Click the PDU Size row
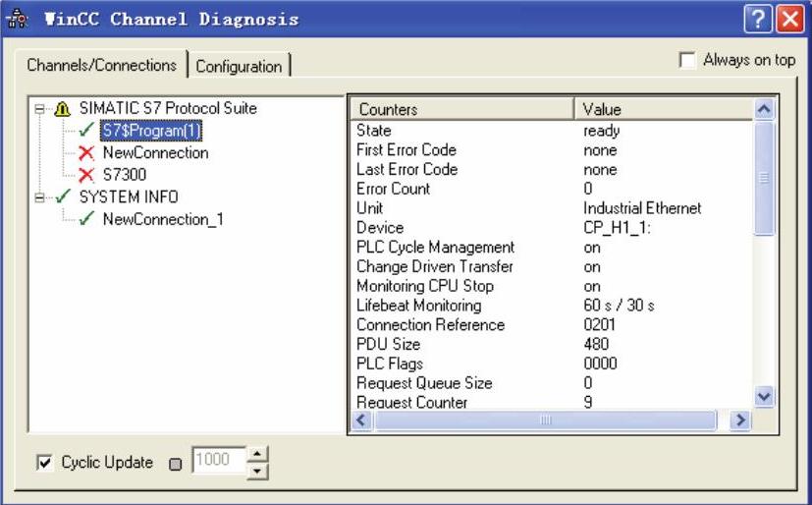The image size is (812, 505). [552, 344]
